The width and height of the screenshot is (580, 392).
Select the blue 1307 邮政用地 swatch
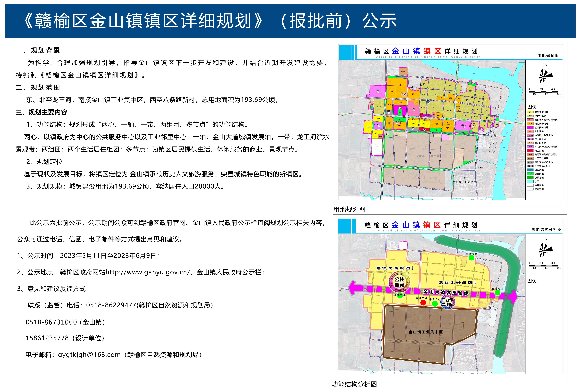tap(530, 170)
